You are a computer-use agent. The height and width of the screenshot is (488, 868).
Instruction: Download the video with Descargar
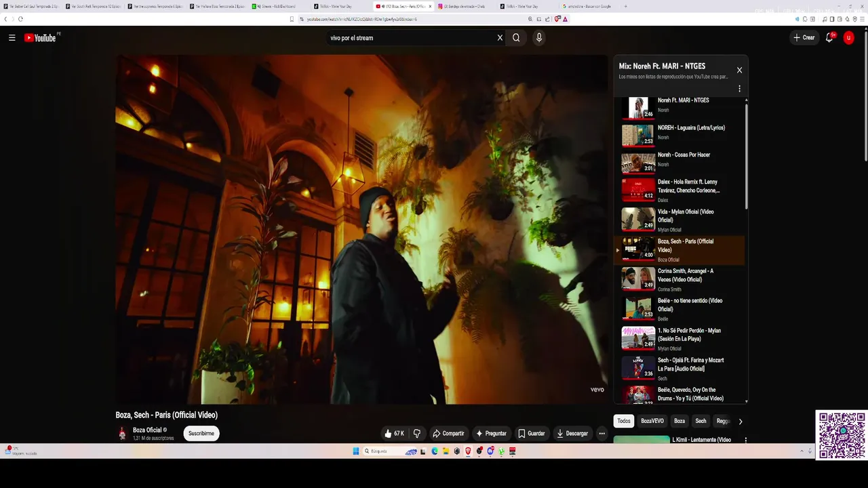(x=572, y=433)
